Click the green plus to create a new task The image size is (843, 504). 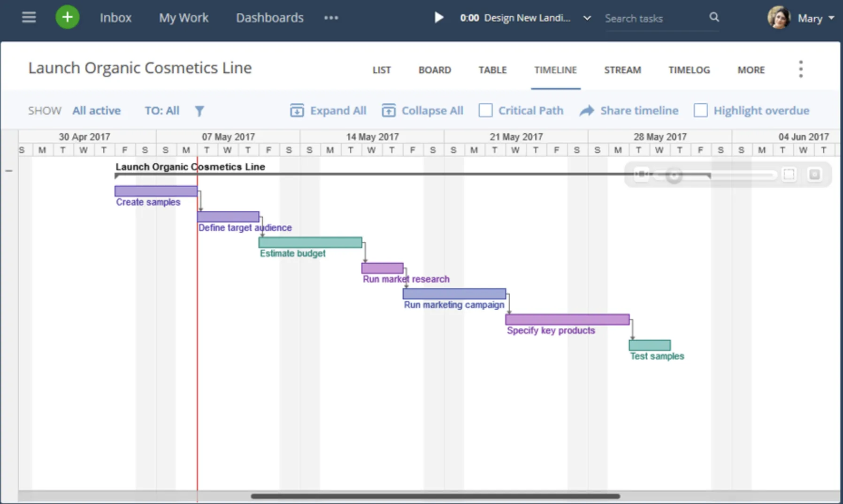(x=68, y=17)
